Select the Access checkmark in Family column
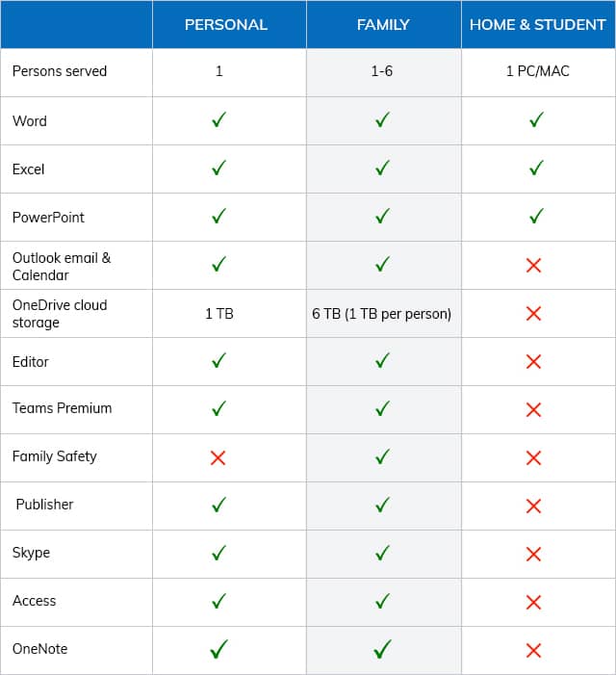The image size is (616, 675). click(382, 601)
